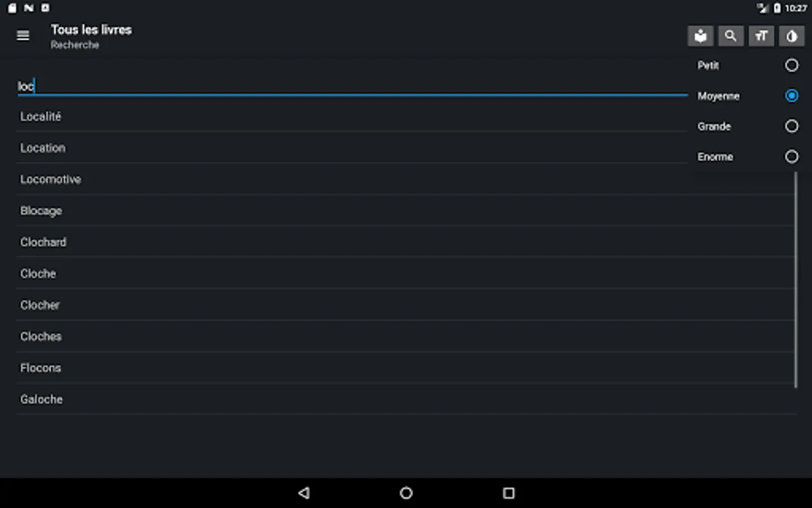This screenshot has height=508, width=812.
Task: Tap the Android back button
Action: click(x=304, y=493)
